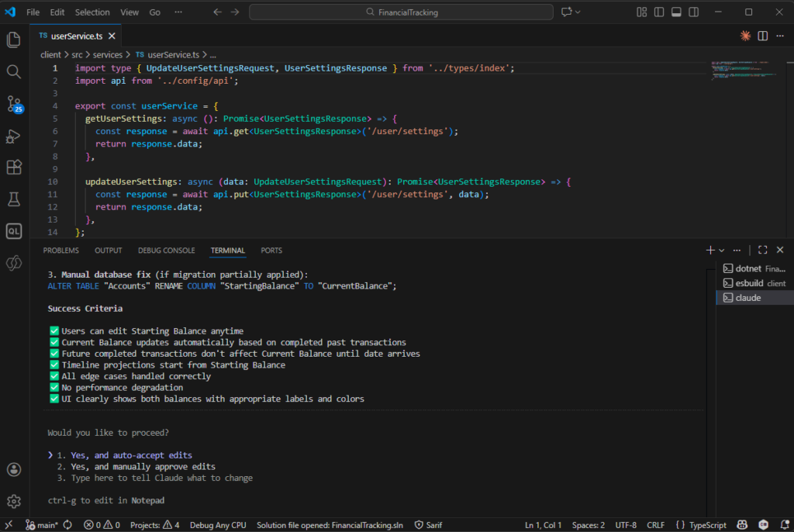This screenshot has height=532, width=794.
Task: Open the Explorer view in activity bar
Action: click(13, 40)
